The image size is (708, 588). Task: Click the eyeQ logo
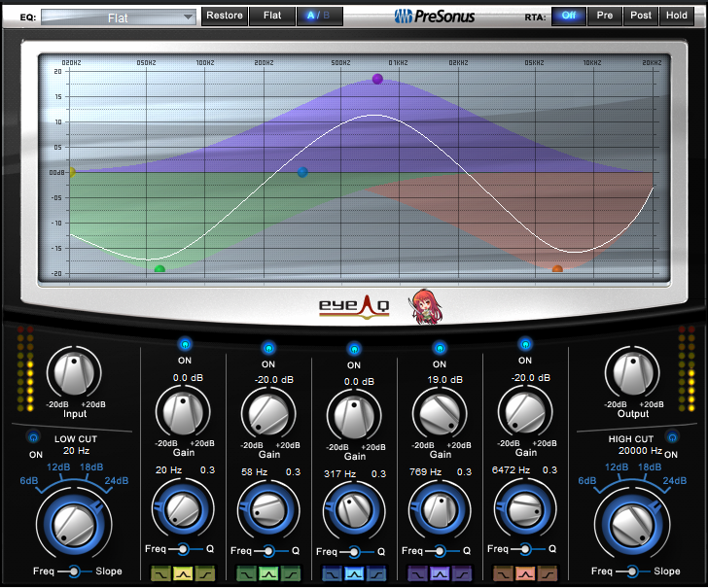coord(354,307)
